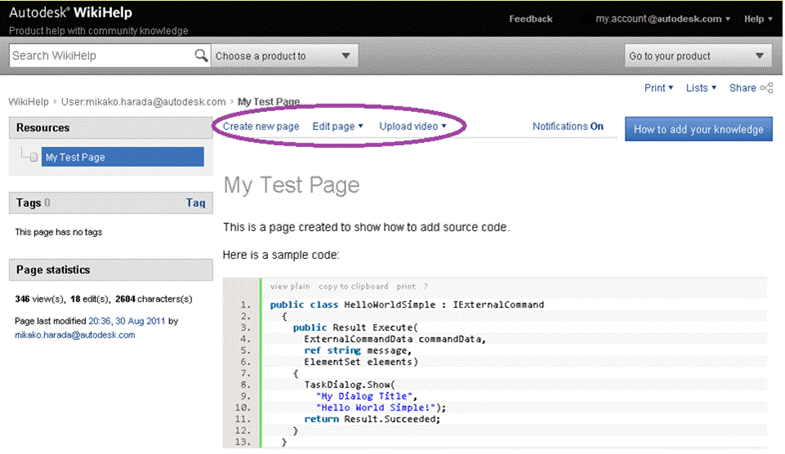Click view plain above code block
This screenshot has height=454, width=785.
point(290,286)
